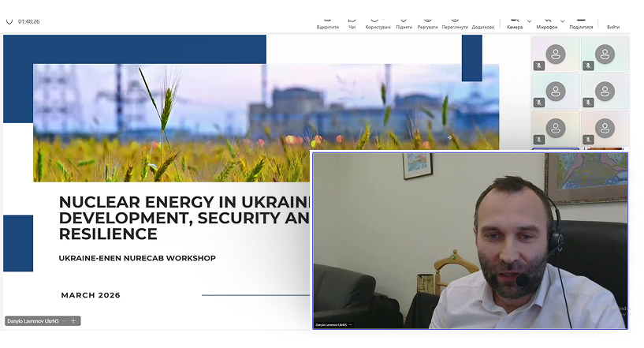Select the top-left participant tile
The height and width of the screenshot is (348, 644).
556,54
